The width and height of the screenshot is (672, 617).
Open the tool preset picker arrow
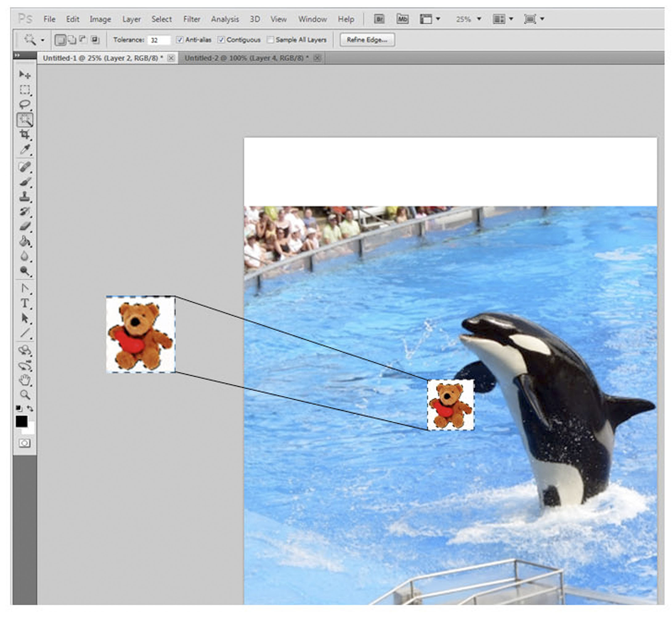tap(43, 40)
